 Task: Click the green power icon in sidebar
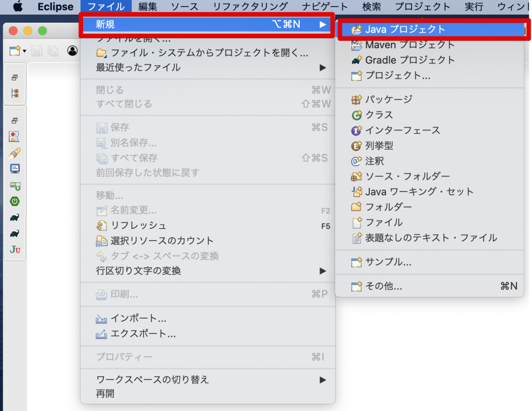[15, 201]
